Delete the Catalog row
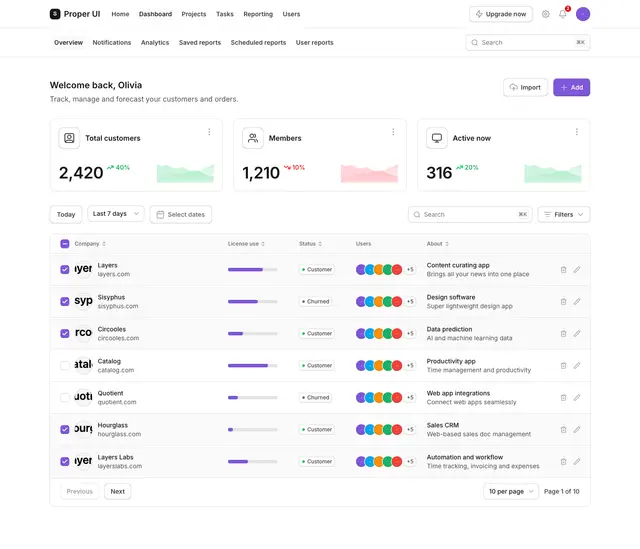Screen dimensions: 640x549 pyautogui.click(x=563, y=365)
